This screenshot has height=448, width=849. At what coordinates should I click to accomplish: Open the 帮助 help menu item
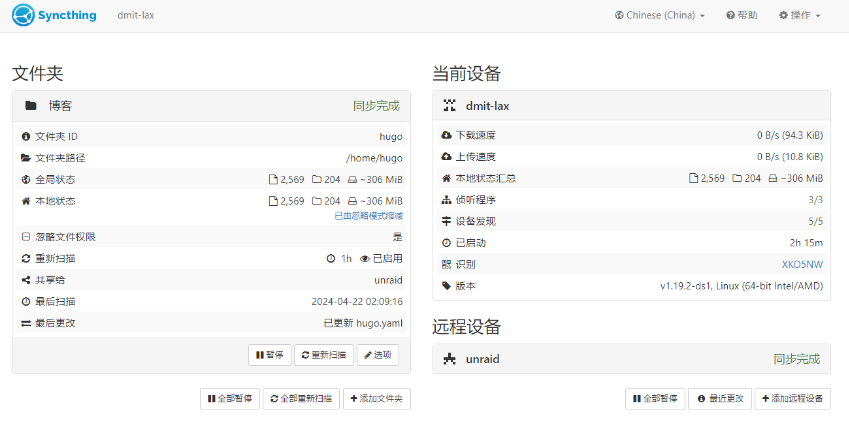(x=741, y=16)
